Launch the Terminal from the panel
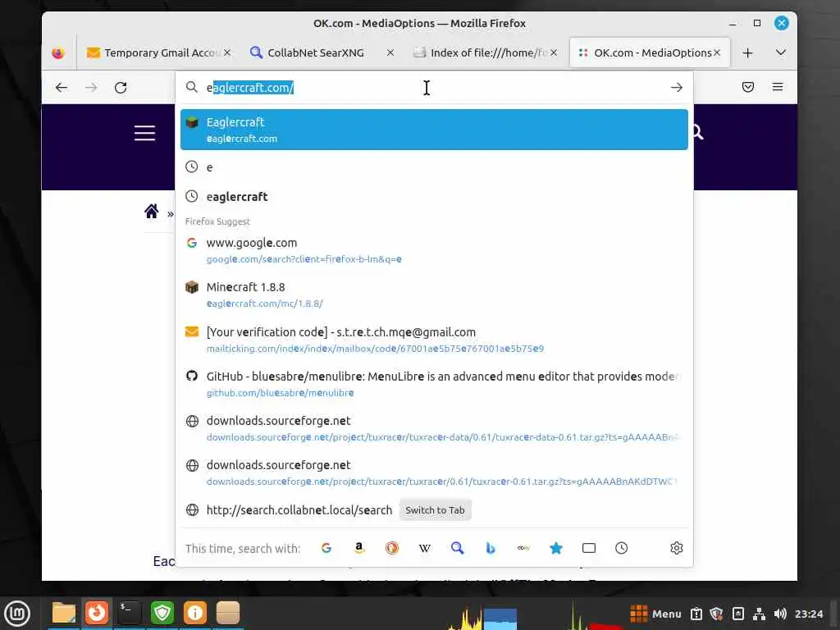 pos(129,613)
